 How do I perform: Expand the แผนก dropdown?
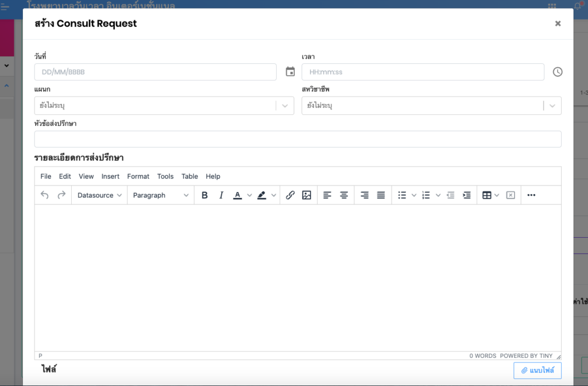[285, 106]
